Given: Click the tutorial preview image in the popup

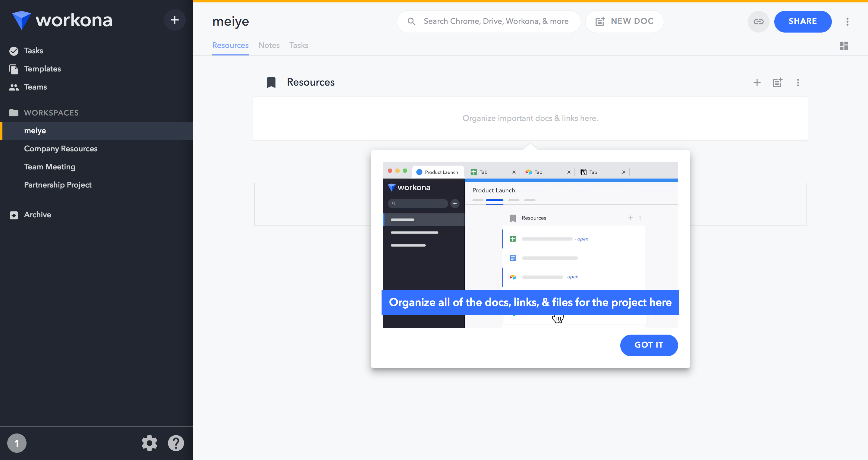Looking at the screenshot, I should (x=530, y=245).
